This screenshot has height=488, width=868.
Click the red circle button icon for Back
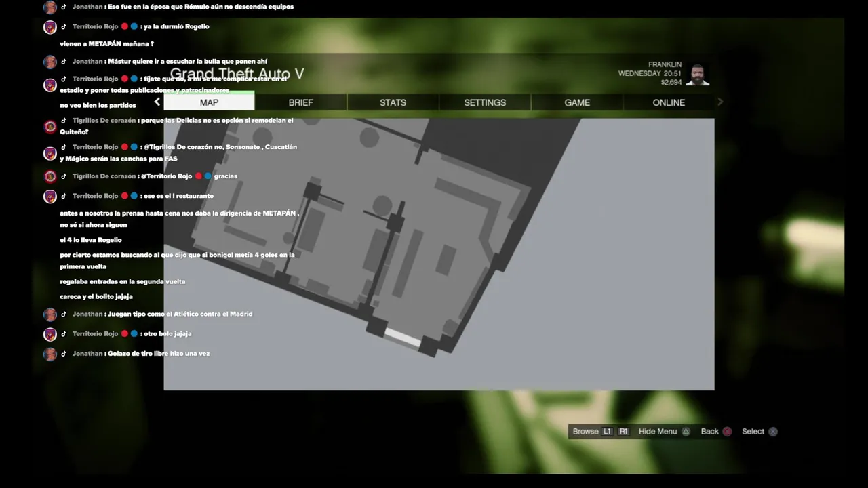coord(727,432)
